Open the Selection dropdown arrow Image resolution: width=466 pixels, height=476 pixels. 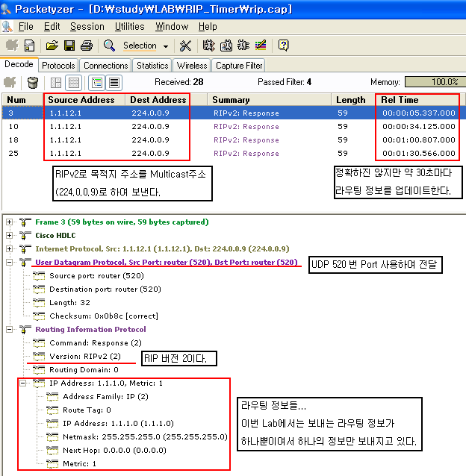[166, 46]
